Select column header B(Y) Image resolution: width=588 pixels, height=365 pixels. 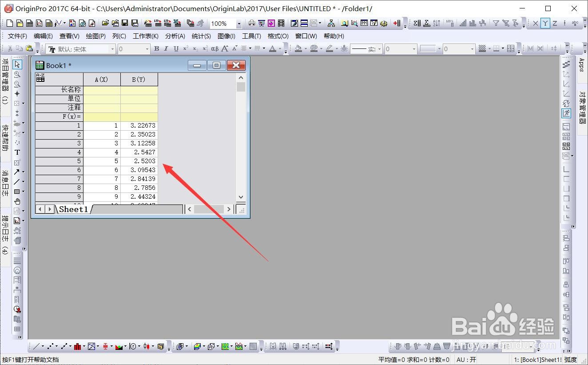(139, 80)
